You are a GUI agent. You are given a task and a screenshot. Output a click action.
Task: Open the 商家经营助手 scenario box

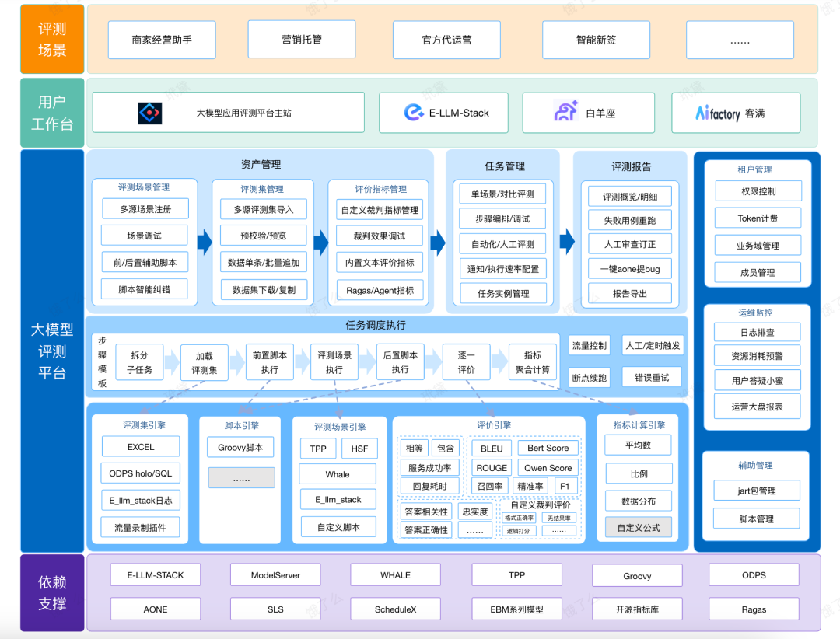click(161, 40)
